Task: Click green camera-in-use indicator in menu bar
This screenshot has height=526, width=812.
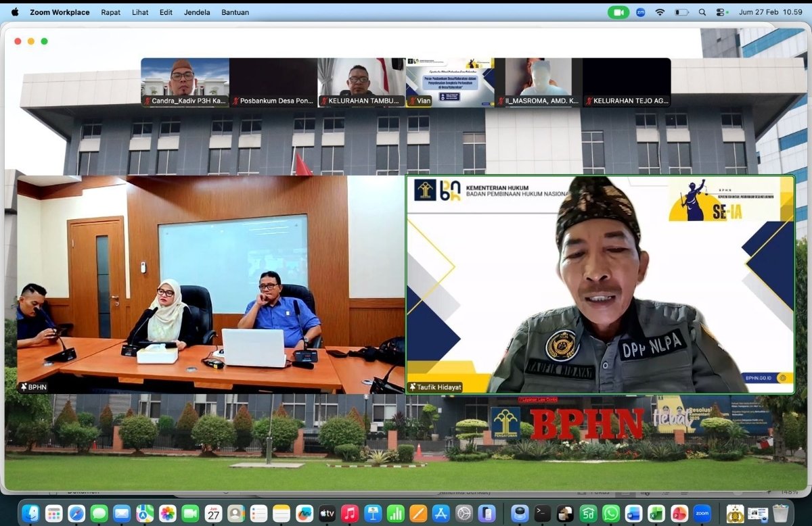Action: tap(618, 12)
